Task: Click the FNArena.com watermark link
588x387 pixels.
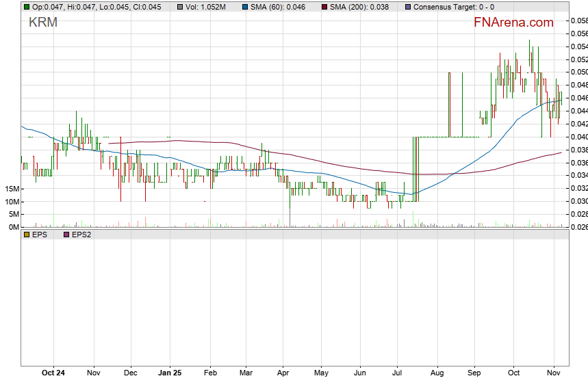Action: pyautogui.click(x=513, y=23)
